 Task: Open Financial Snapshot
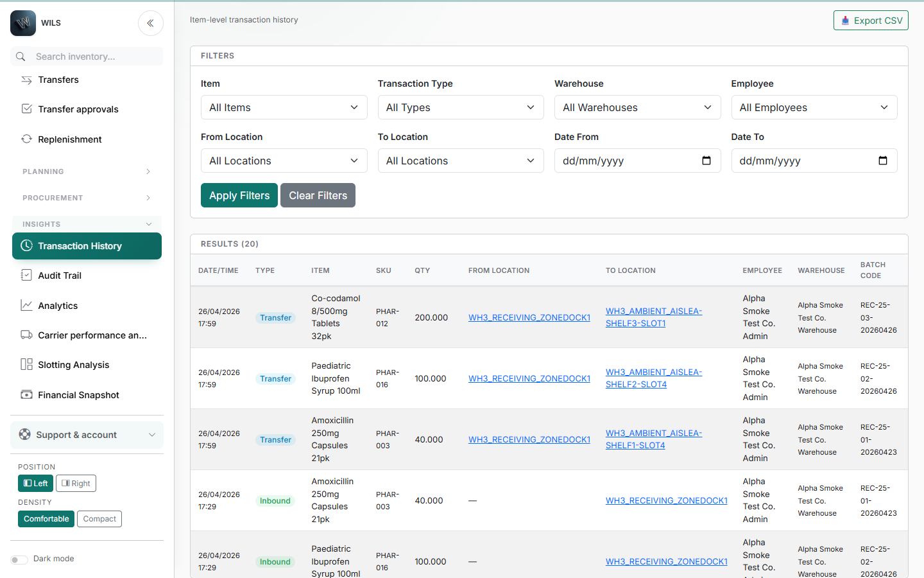coord(87,395)
